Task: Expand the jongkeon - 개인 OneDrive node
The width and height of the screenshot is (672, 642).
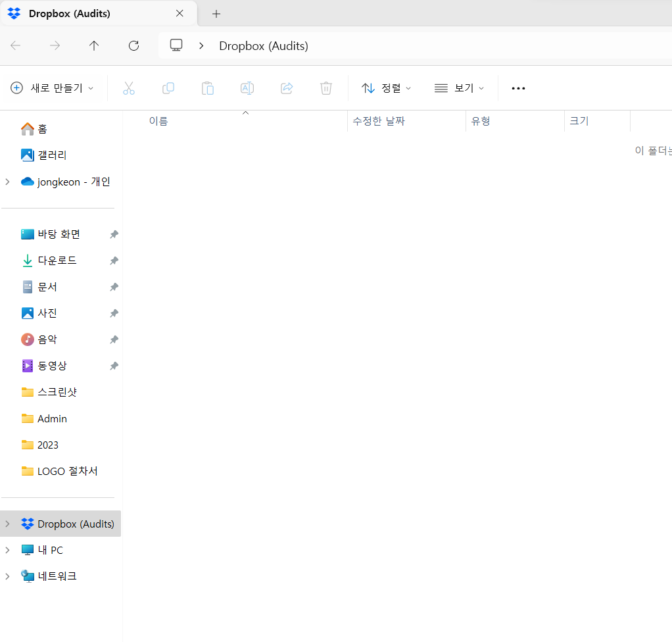Action: pos(8,182)
